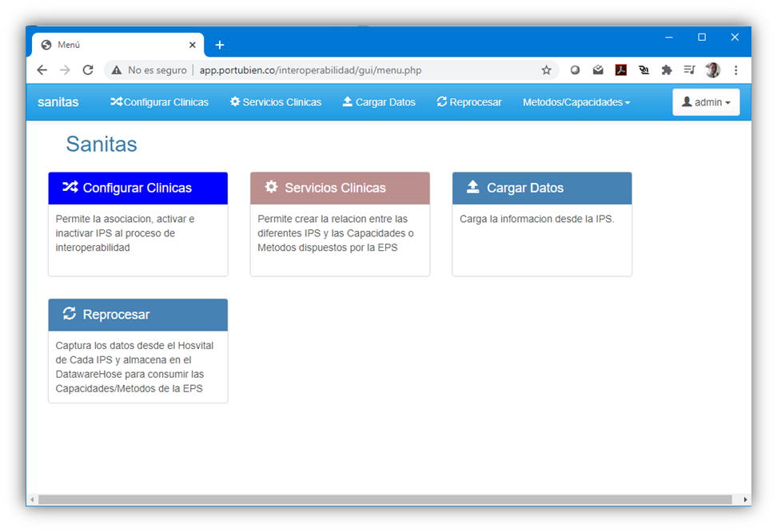This screenshot has height=532, width=777.
Task: Click the shuffle icon on Configurar Clinicas card
Action: 70,188
